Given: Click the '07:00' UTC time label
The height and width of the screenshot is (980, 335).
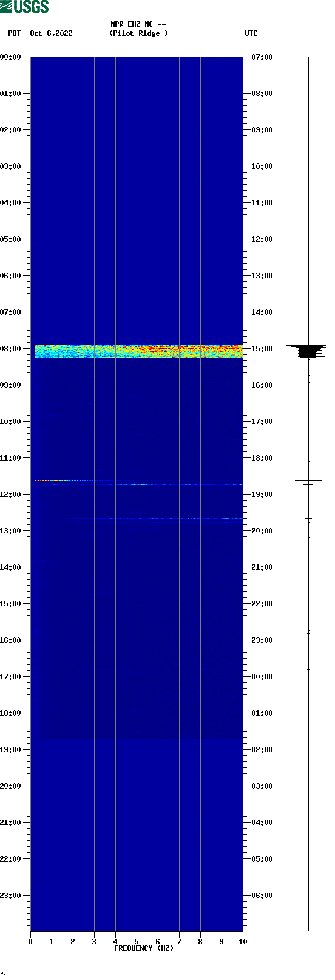Looking at the screenshot, I should point(262,57).
